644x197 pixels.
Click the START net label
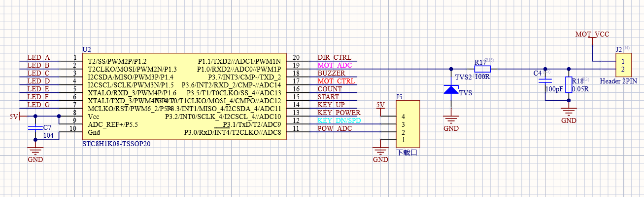(x=328, y=97)
